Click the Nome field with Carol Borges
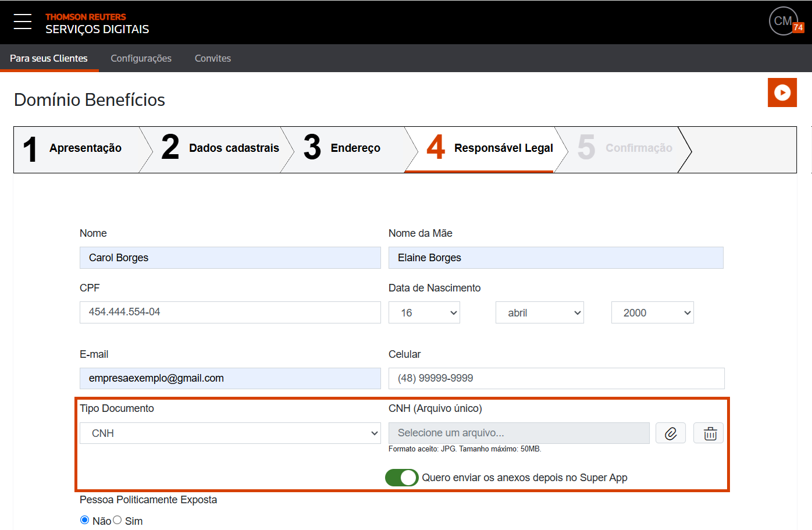The width and height of the screenshot is (812, 530). click(x=230, y=258)
